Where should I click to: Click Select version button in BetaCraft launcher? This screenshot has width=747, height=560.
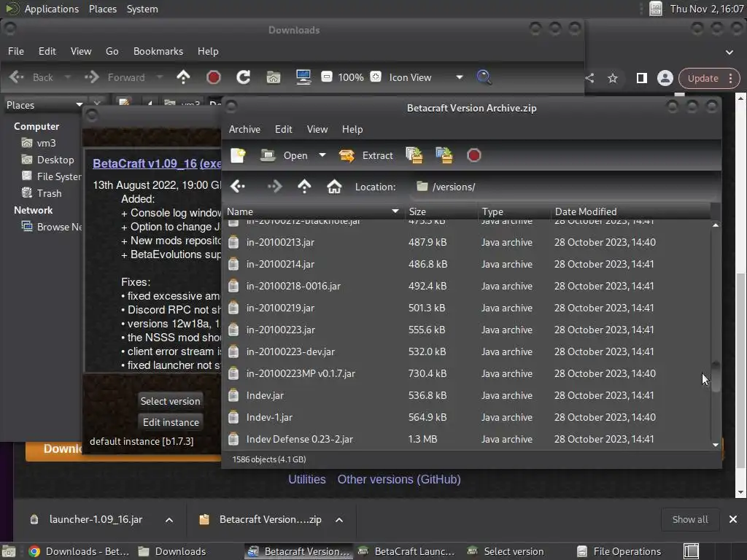point(171,401)
